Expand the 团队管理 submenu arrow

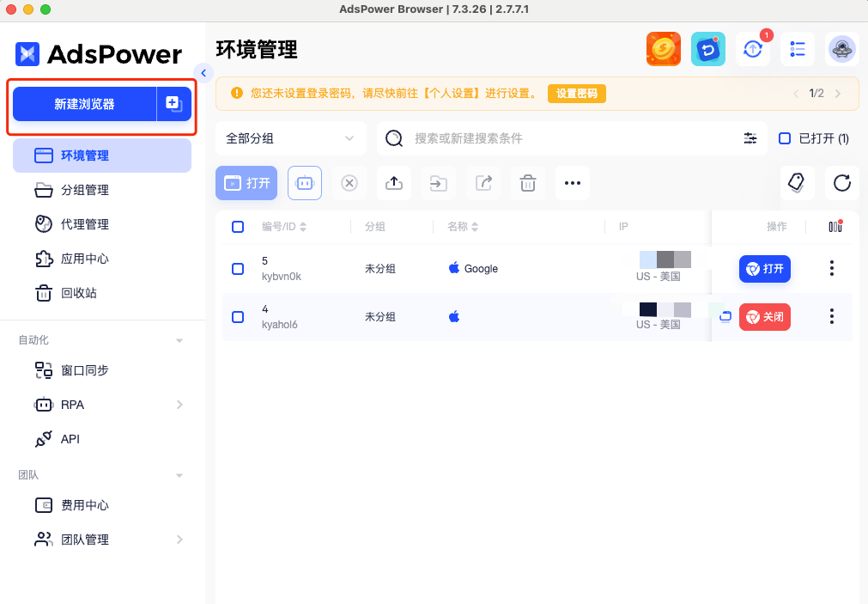point(179,540)
